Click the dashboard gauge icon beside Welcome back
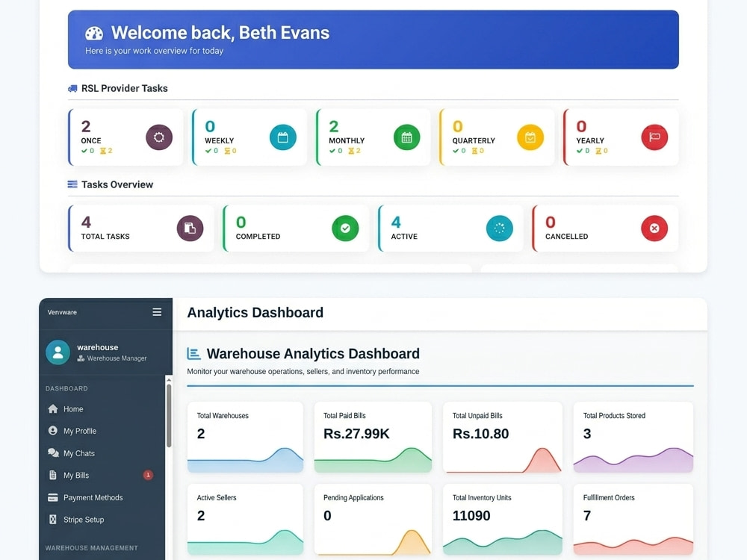 (x=94, y=34)
